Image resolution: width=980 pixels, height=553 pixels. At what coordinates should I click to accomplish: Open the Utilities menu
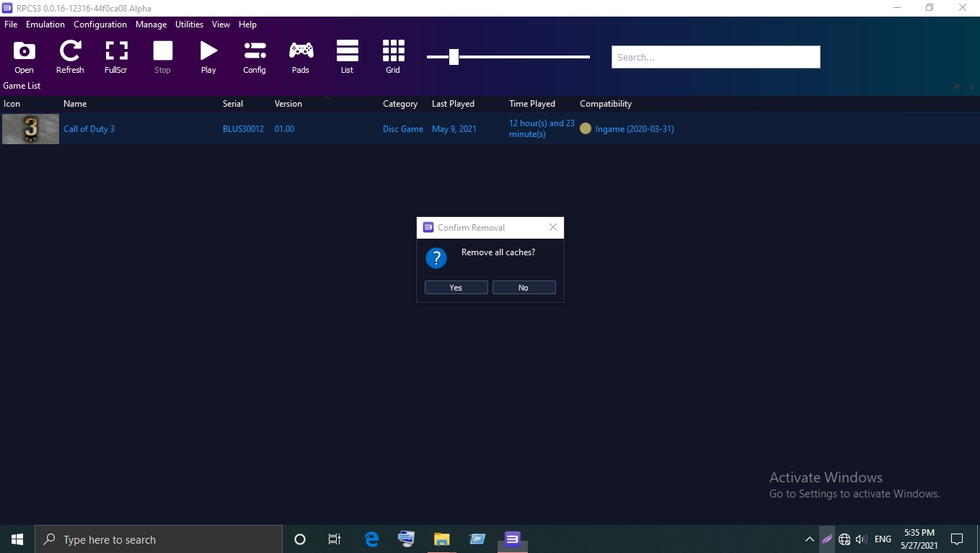tap(189, 25)
